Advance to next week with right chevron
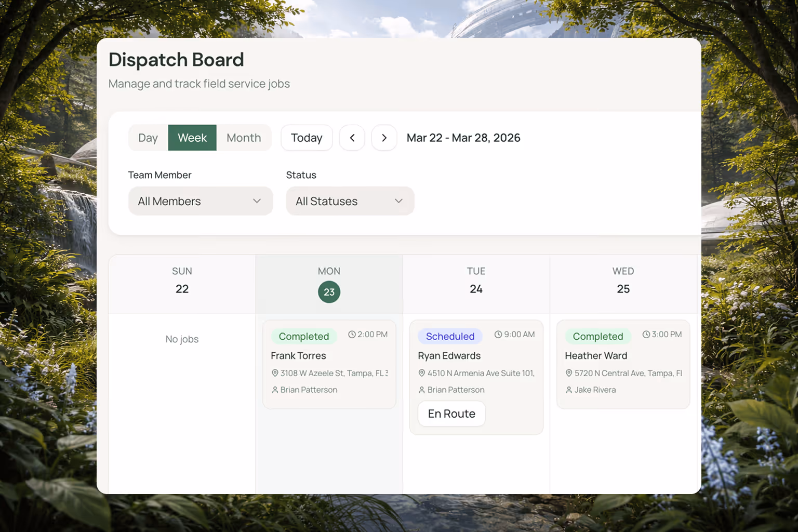Viewport: 798px width, 532px height. click(x=384, y=138)
